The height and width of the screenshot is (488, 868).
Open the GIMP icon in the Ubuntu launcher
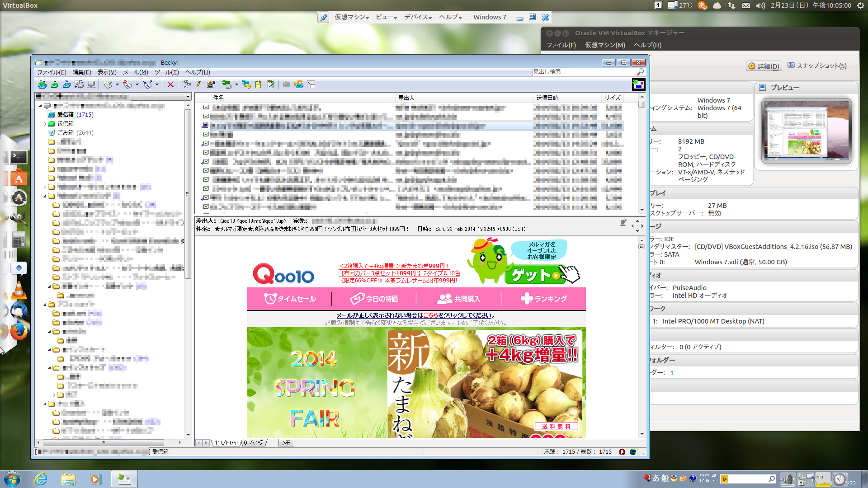click(x=18, y=219)
